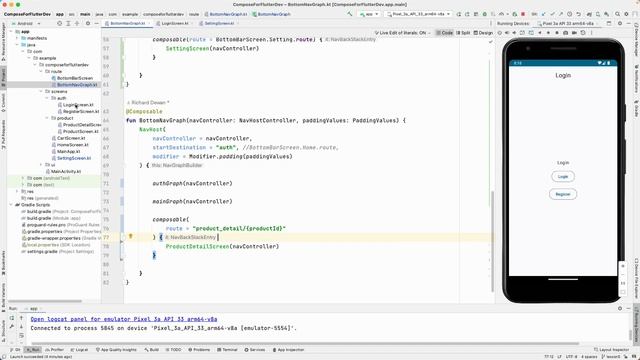The image size is (640, 360).
Task: Click the emulator Overview square icon
Action: click(557, 33)
